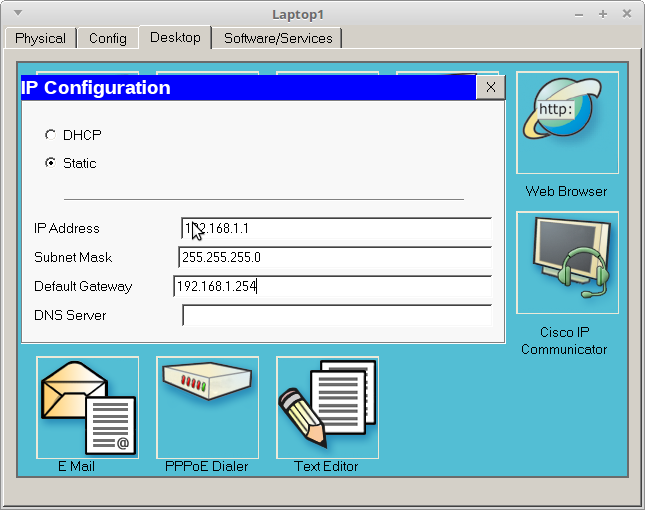Image resolution: width=645 pixels, height=510 pixels.
Task: Open the Laptop1 window menu arrow
Action: pyautogui.click(x=18, y=13)
